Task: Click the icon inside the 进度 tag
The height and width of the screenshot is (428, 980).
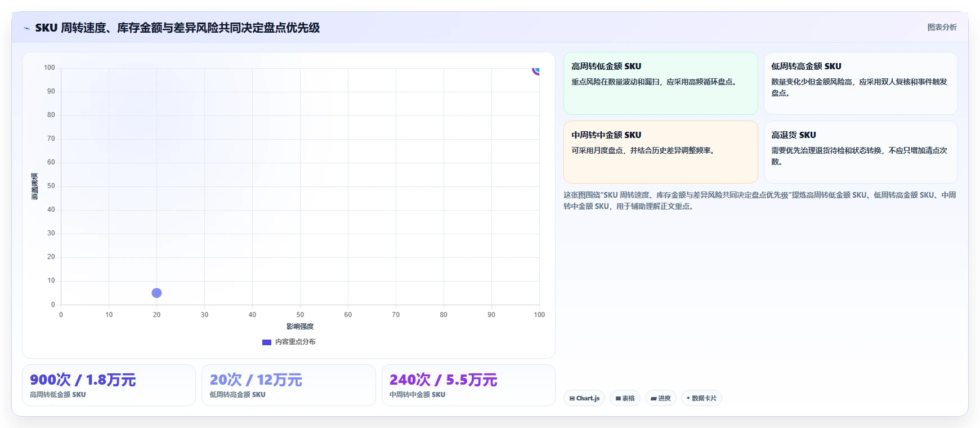Action: tap(654, 398)
